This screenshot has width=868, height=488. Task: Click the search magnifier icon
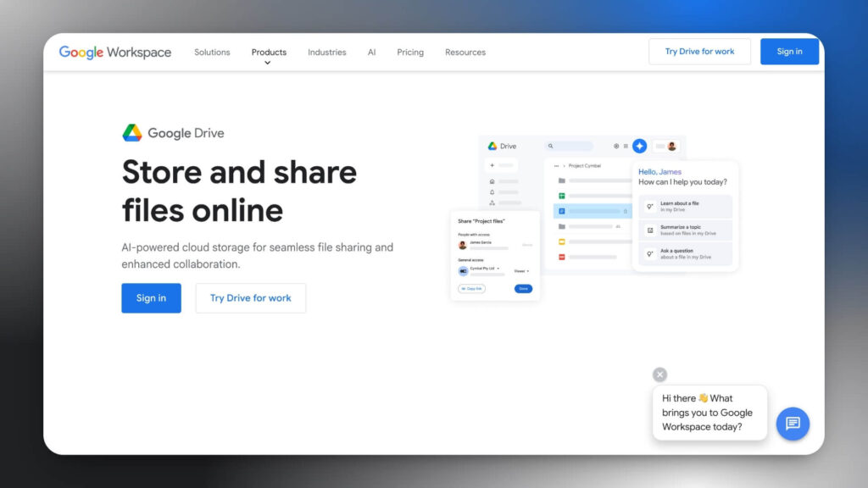(549, 146)
